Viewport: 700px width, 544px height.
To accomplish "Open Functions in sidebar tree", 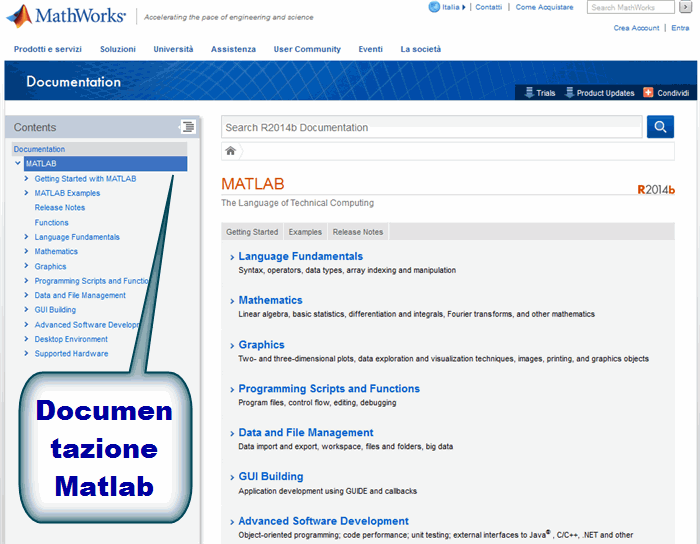I will coord(51,222).
